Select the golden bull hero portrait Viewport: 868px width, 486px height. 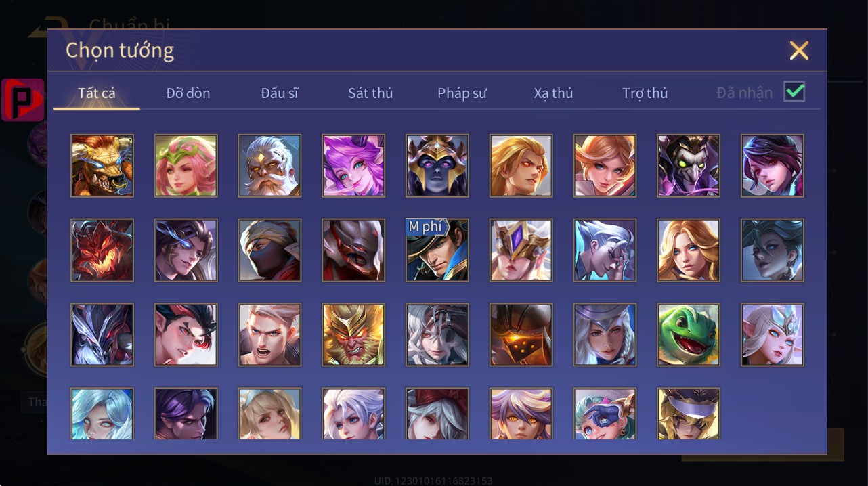tap(102, 166)
